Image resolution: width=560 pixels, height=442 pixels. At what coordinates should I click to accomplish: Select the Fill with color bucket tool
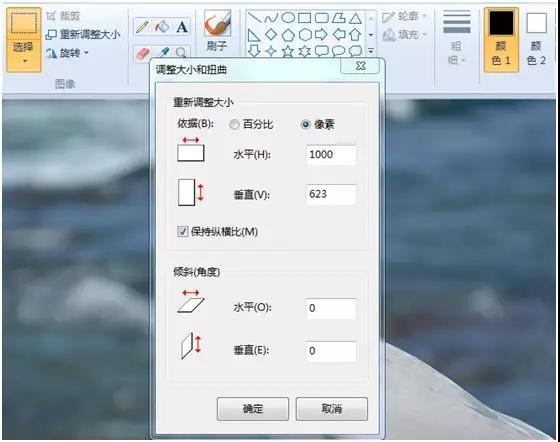(162, 27)
